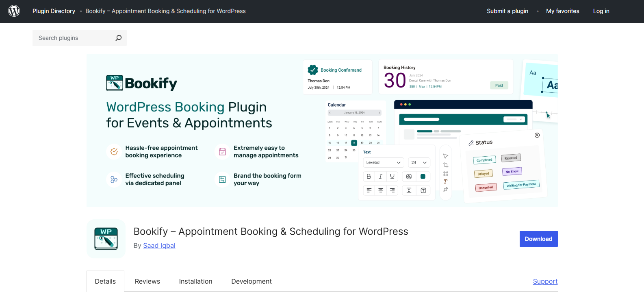The image size is (644, 295).
Task: Click the boxed T icon in Text panel
Action: coord(423,190)
